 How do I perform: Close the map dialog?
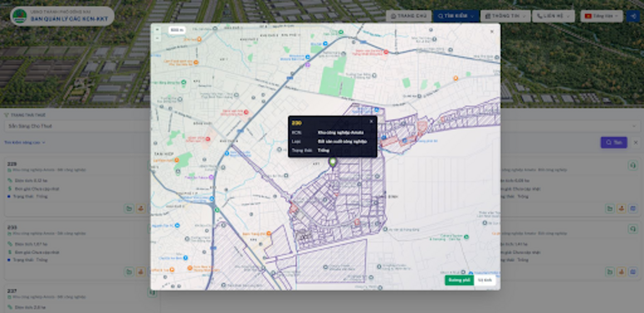pyautogui.click(x=491, y=32)
